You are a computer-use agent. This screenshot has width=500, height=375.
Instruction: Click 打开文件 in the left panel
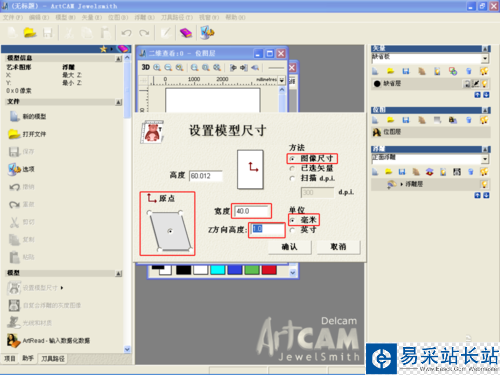(x=34, y=134)
